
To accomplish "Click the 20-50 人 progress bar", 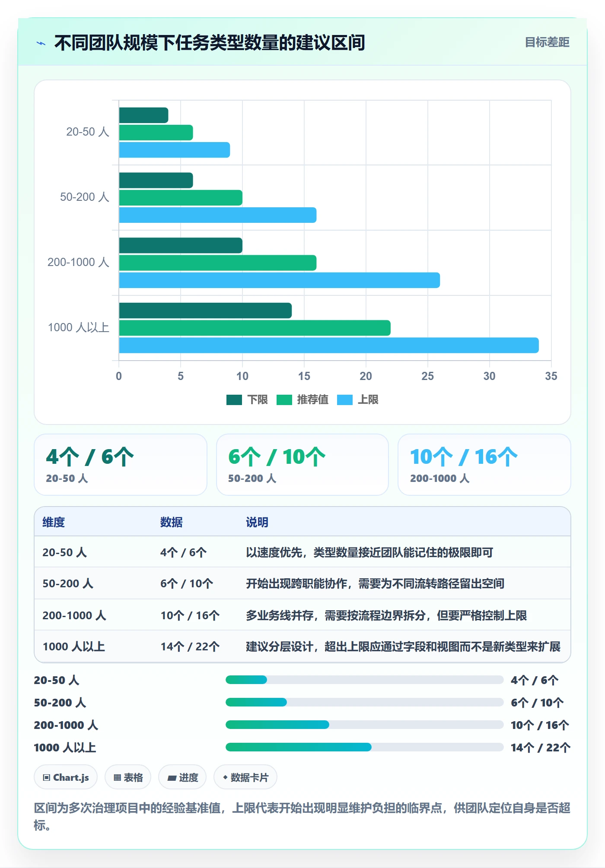I will 365,680.
